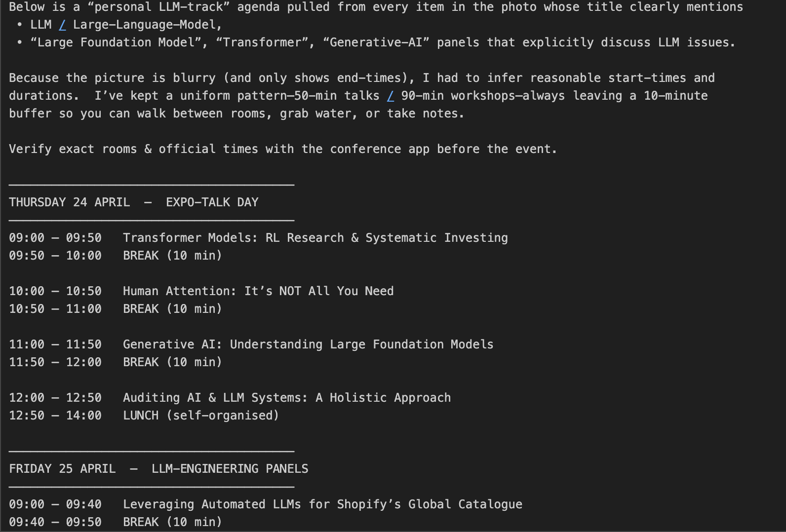
Task: Click the 09:40 – 09:50 BREAK line
Action: (x=116, y=522)
